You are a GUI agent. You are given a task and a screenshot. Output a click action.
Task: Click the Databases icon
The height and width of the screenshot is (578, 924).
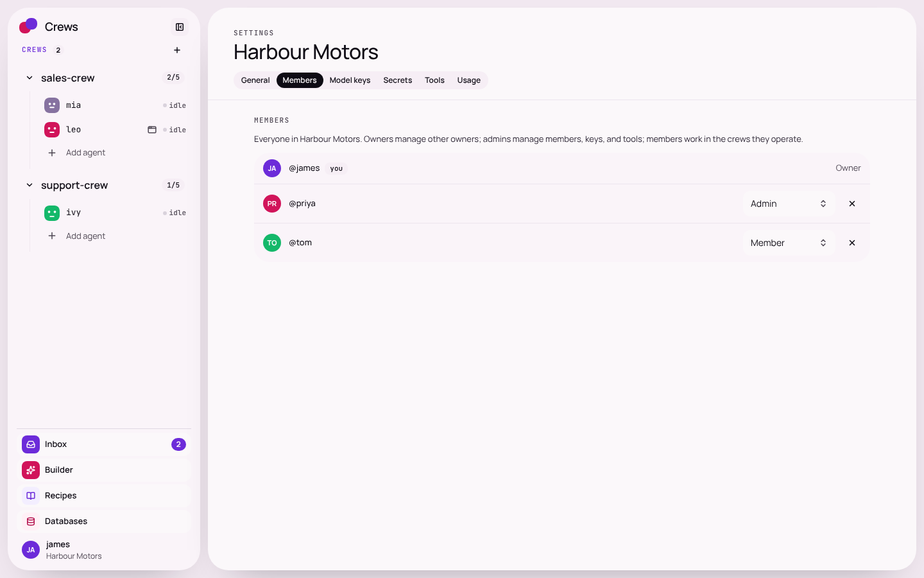click(x=31, y=521)
